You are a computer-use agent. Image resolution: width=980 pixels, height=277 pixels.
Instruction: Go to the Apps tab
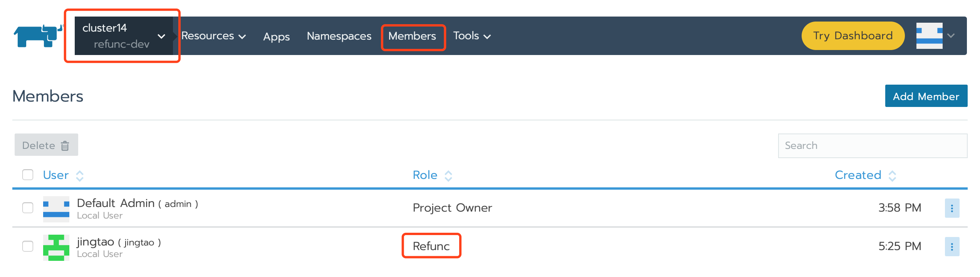(x=276, y=37)
